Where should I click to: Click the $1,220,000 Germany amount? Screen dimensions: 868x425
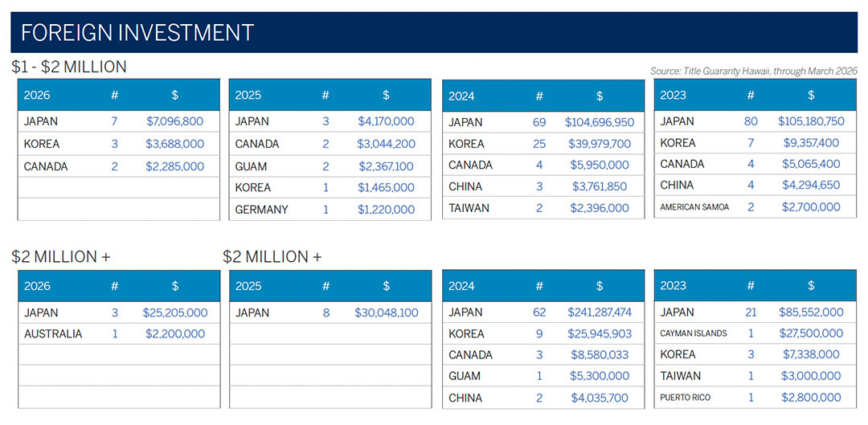(x=387, y=210)
